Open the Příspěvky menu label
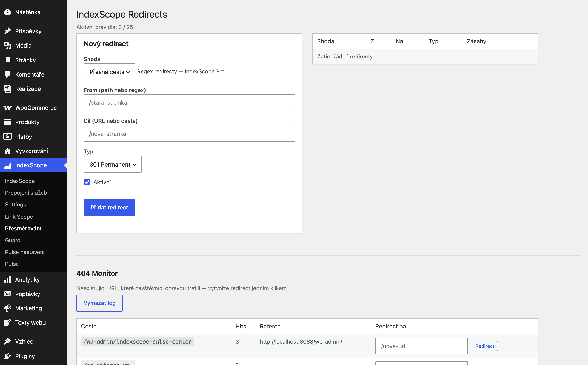The image size is (588, 365). click(28, 31)
